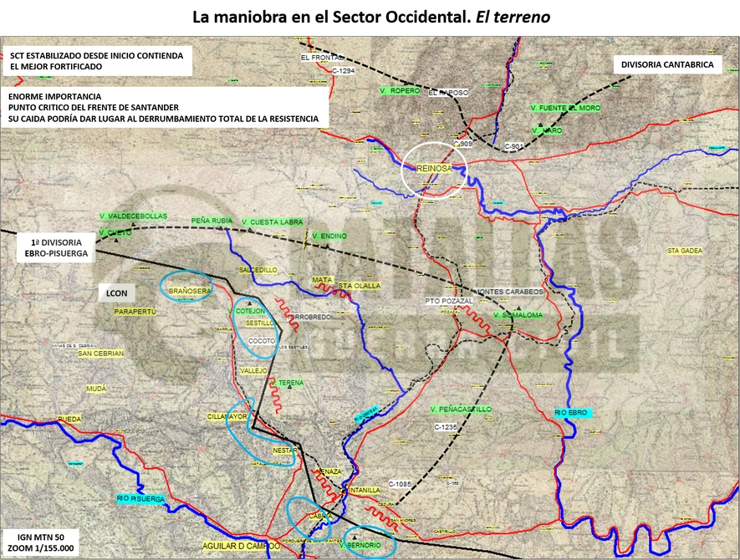Click the V. ROPERO peak label
740x560 pixels.
[400, 90]
